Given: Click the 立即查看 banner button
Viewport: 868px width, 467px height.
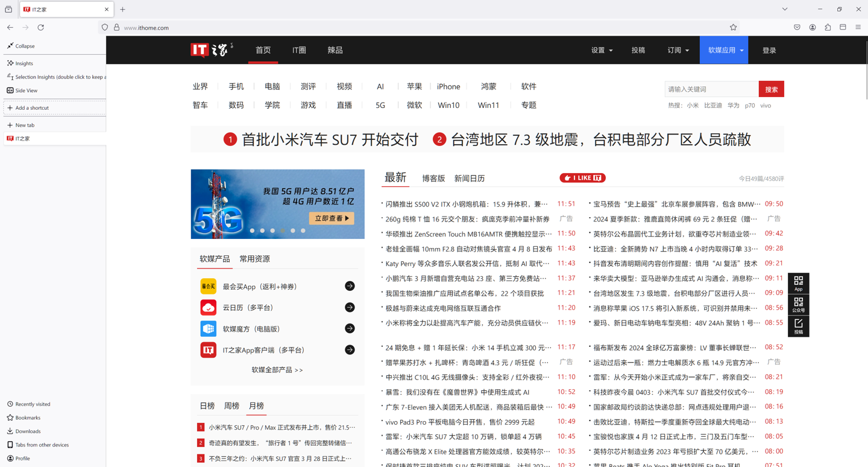Looking at the screenshot, I should pos(331,218).
